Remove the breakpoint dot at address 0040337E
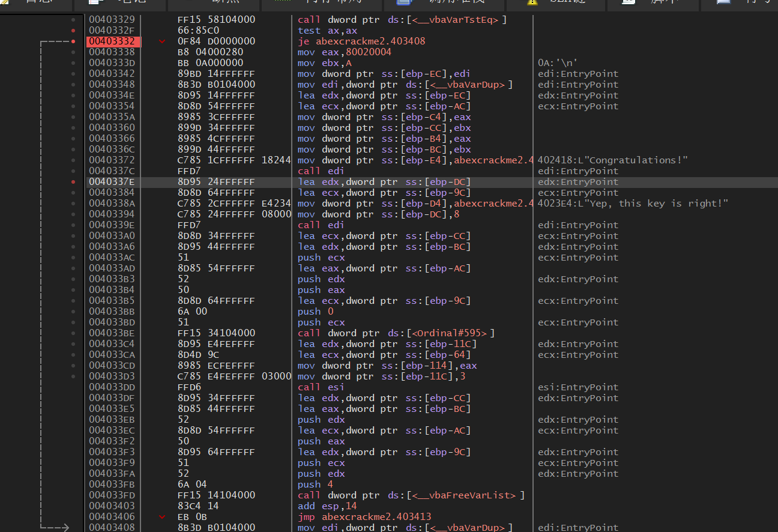This screenshot has width=778, height=532. [x=73, y=182]
